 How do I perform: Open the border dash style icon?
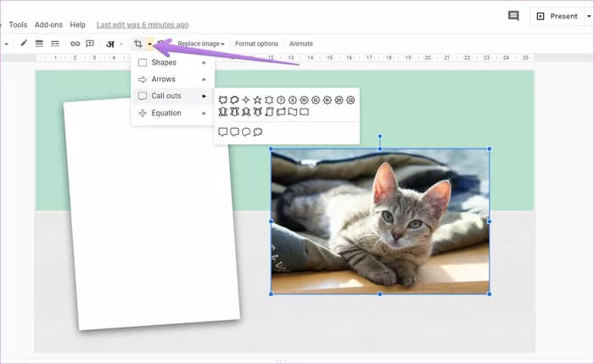(x=54, y=43)
